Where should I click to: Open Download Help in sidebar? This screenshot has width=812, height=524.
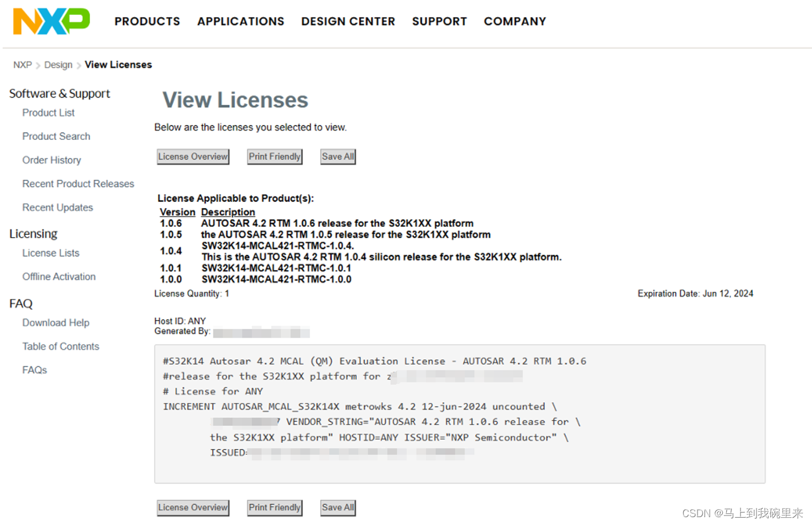tap(56, 323)
